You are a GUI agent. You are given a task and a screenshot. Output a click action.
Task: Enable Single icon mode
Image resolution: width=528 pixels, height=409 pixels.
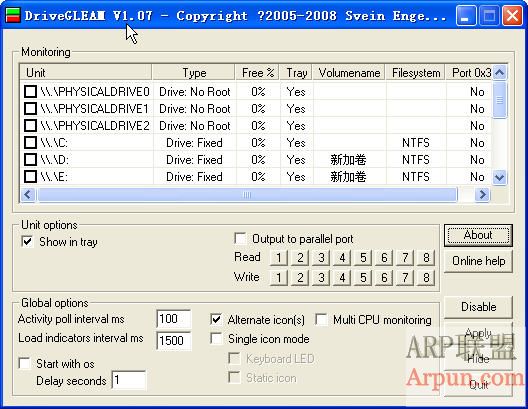click(216, 338)
